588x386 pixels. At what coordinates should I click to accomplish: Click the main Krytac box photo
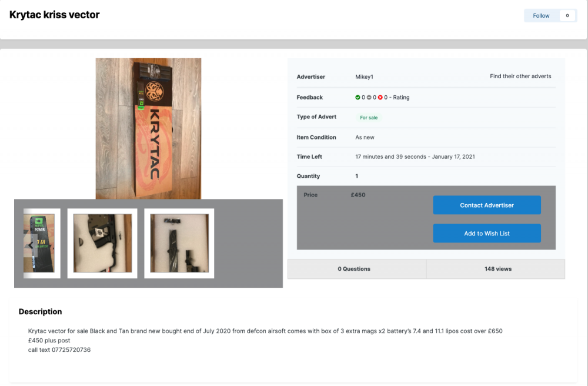coord(148,128)
